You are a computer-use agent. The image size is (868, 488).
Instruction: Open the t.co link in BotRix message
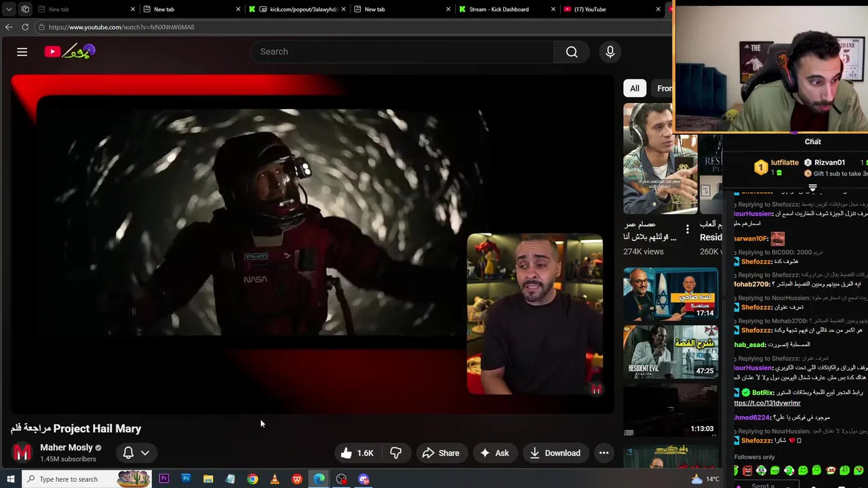coord(767,403)
